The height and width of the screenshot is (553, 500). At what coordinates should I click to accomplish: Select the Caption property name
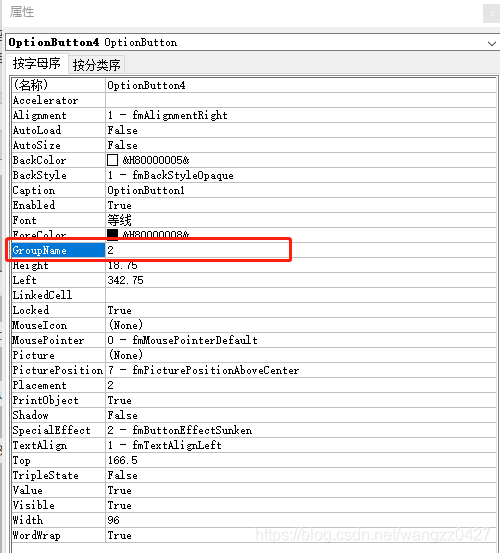[33, 190]
